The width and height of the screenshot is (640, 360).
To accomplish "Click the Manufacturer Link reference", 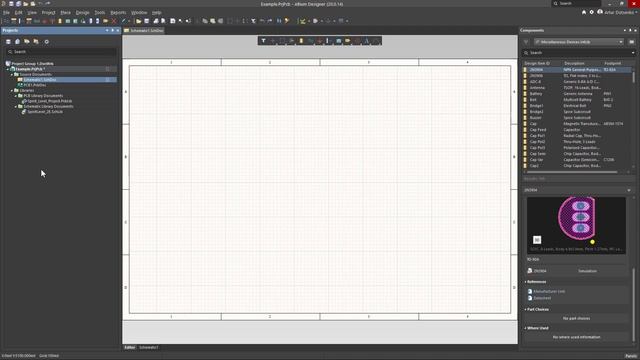I will click(549, 291).
